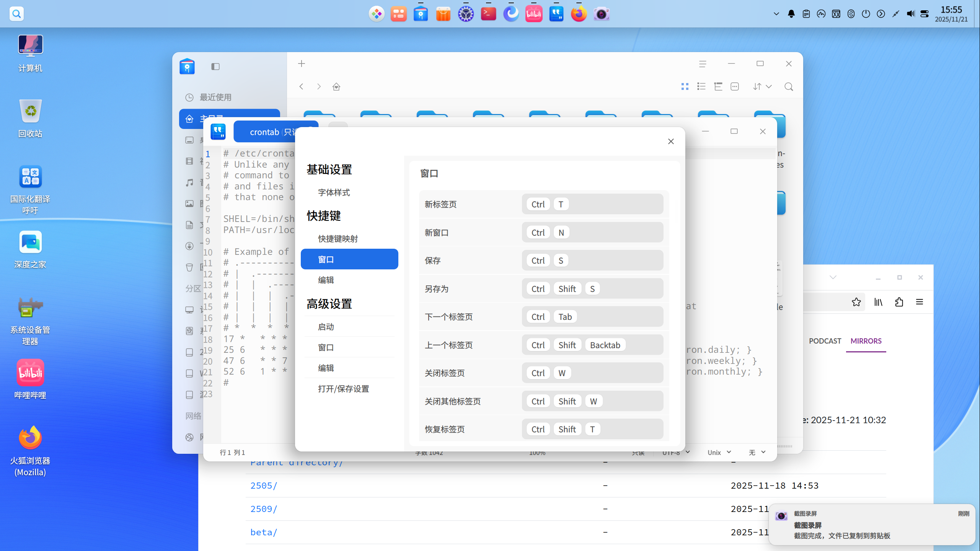Add a new tab in file manager
The height and width of the screenshot is (551, 980).
[x=302, y=64]
